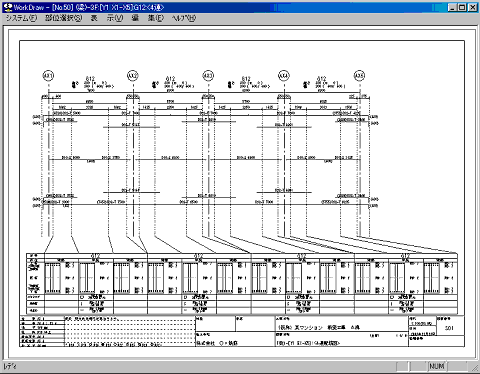The height and width of the screenshot is (374, 480).
Task: Click the S01 drawing number in title block
Action: (x=449, y=328)
